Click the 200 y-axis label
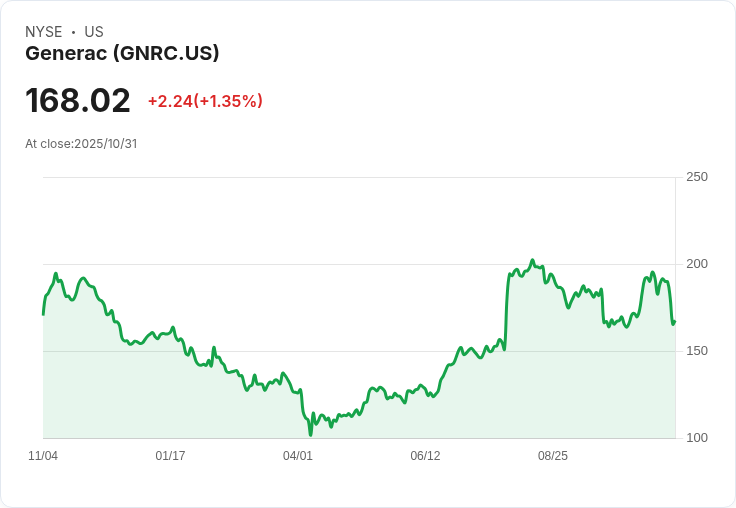This screenshot has height=508, width=736. [696, 264]
